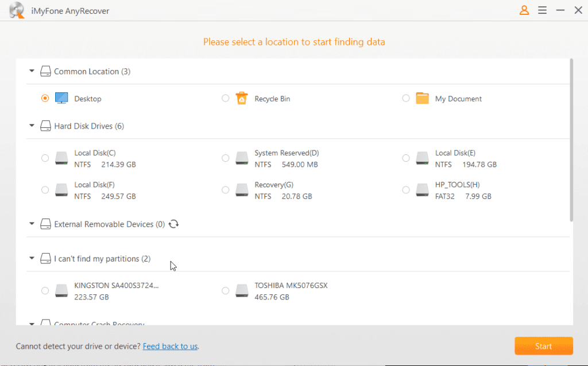Click the Desktop monitor icon

(61, 99)
